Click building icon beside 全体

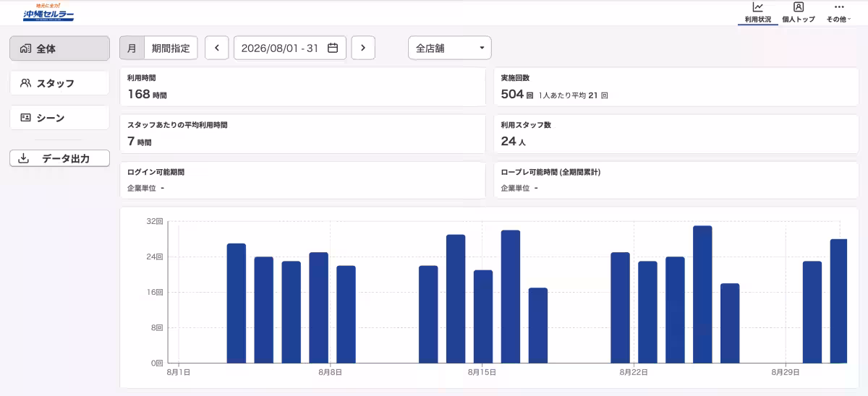click(x=26, y=48)
